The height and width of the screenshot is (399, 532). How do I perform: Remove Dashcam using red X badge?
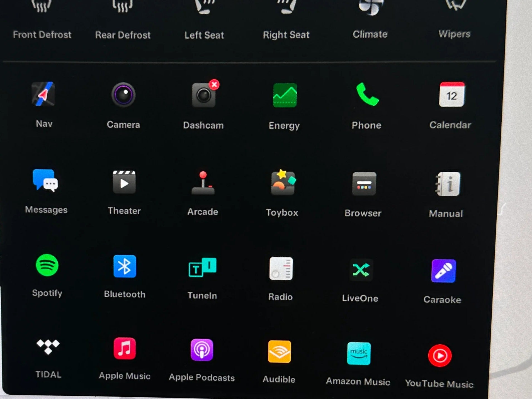tap(214, 84)
